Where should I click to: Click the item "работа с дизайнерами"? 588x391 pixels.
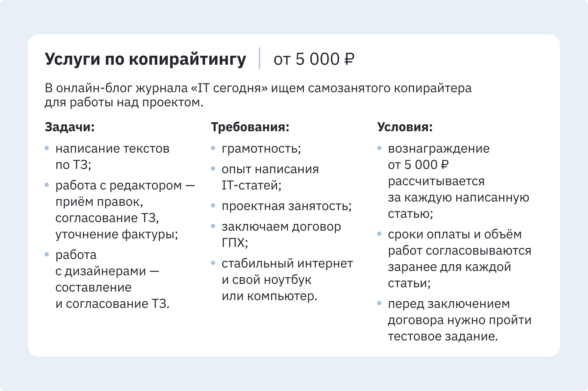[x=112, y=279]
